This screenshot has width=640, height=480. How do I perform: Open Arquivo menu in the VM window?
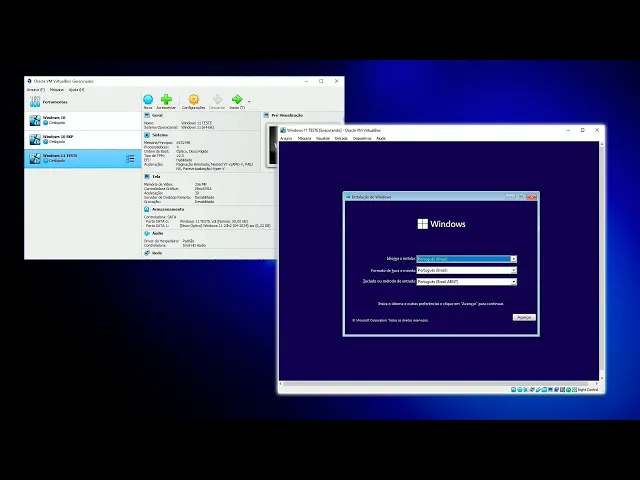[x=286, y=138]
